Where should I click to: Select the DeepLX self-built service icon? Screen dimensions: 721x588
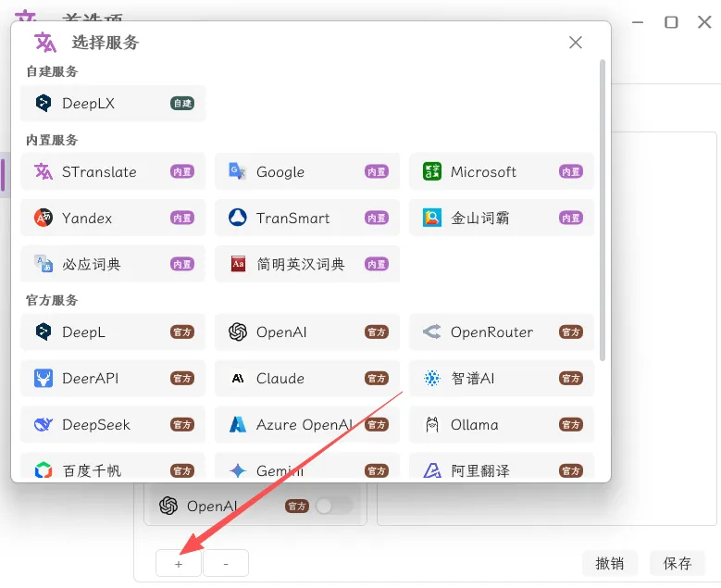coord(44,103)
